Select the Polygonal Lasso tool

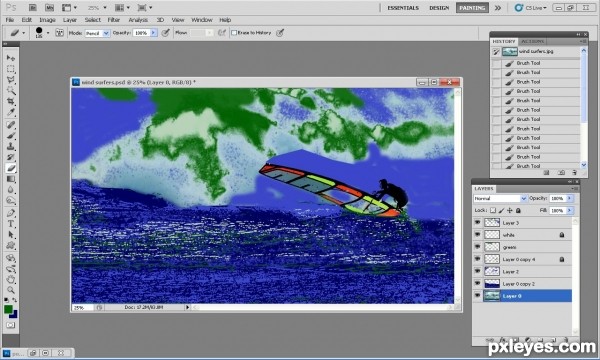11,80
